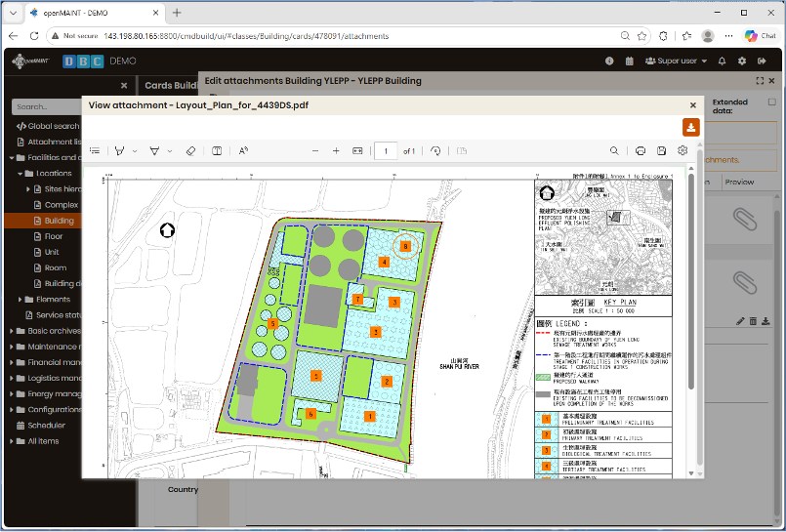This screenshot has width=786, height=532.
Task: Open the PDF page view options
Action: point(462,150)
